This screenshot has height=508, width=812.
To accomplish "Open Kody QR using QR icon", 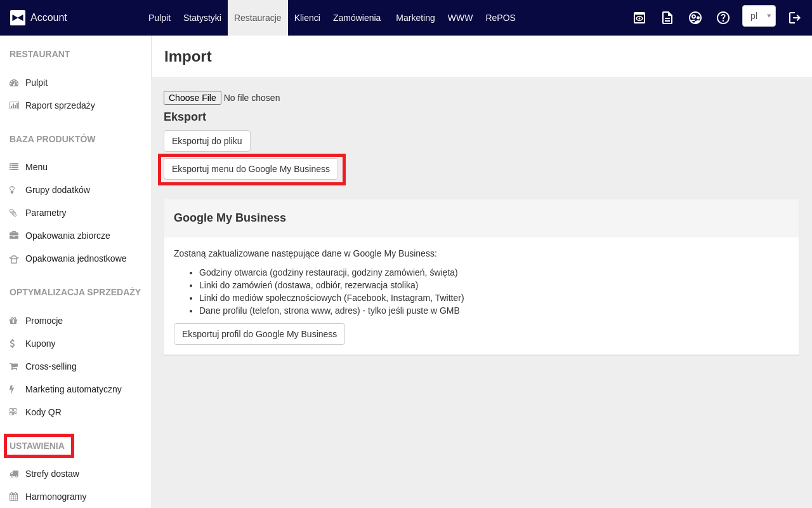I will (x=13, y=411).
